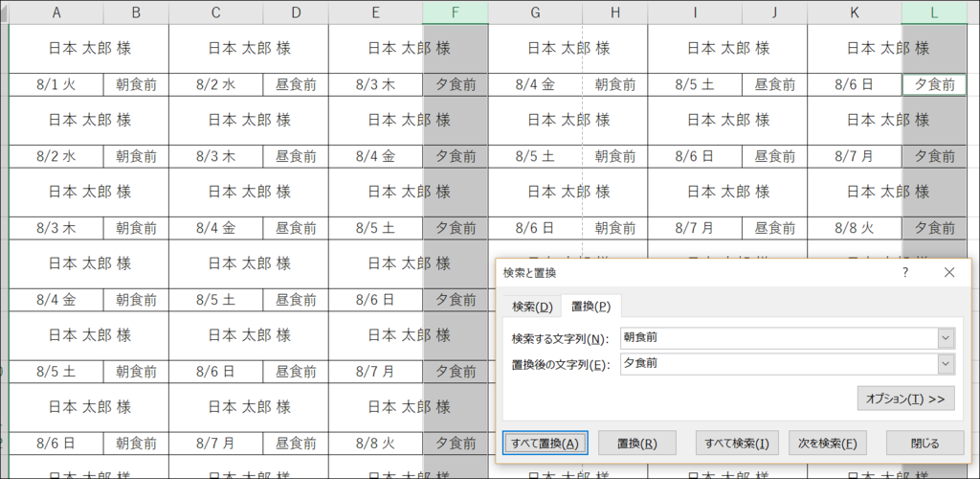Click the 閉じる button in dialog
980x479 pixels.
coord(925,444)
